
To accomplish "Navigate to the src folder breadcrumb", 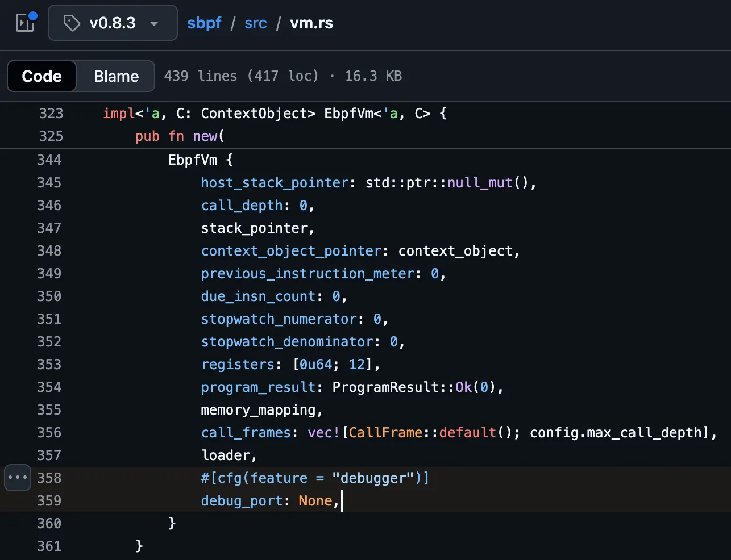I will tap(255, 23).
